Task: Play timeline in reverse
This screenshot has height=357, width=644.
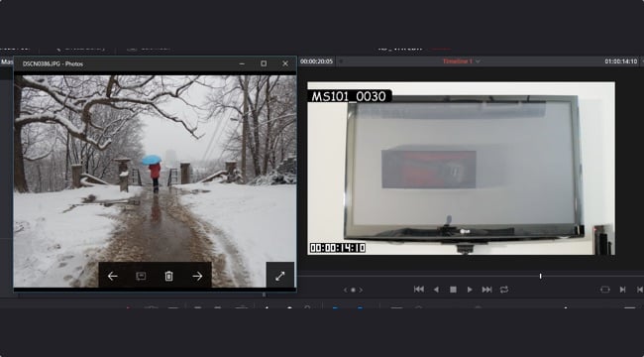Action: [436, 290]
